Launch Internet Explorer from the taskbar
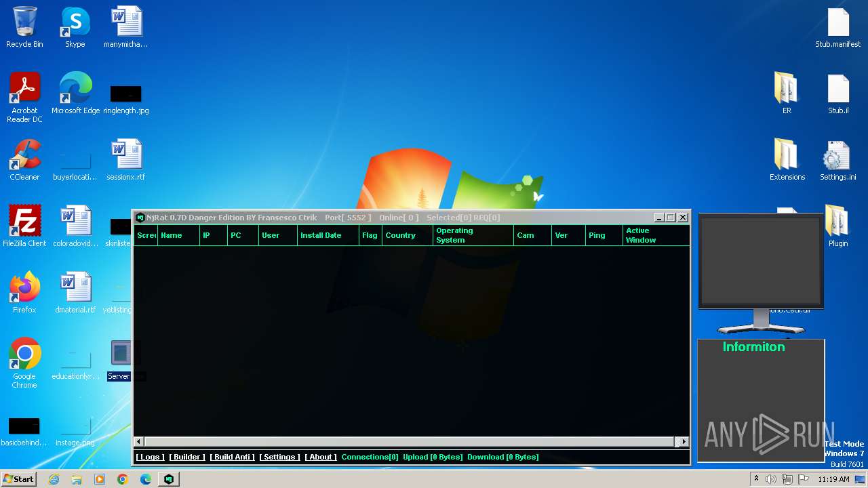868x488 pixels. point(54,479)
